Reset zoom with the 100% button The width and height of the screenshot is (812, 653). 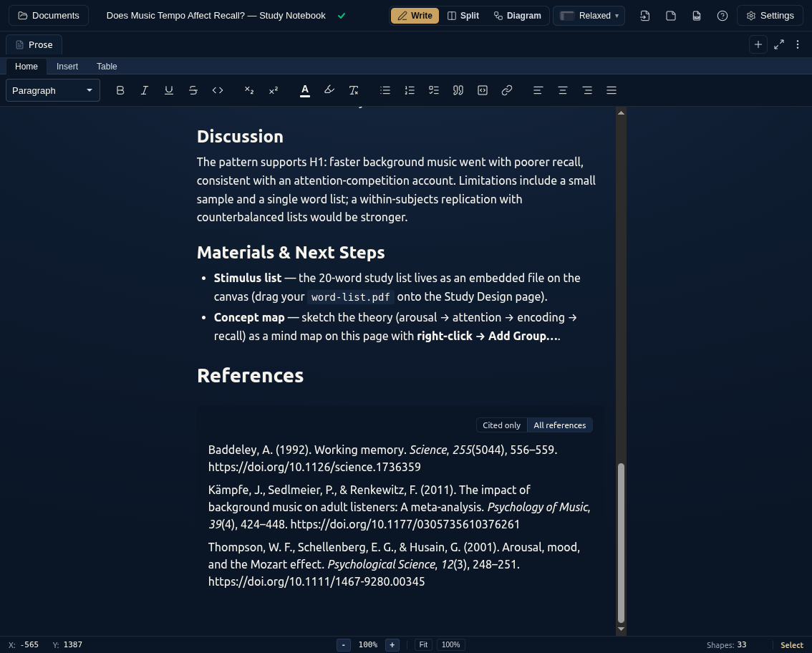[450, 644]
